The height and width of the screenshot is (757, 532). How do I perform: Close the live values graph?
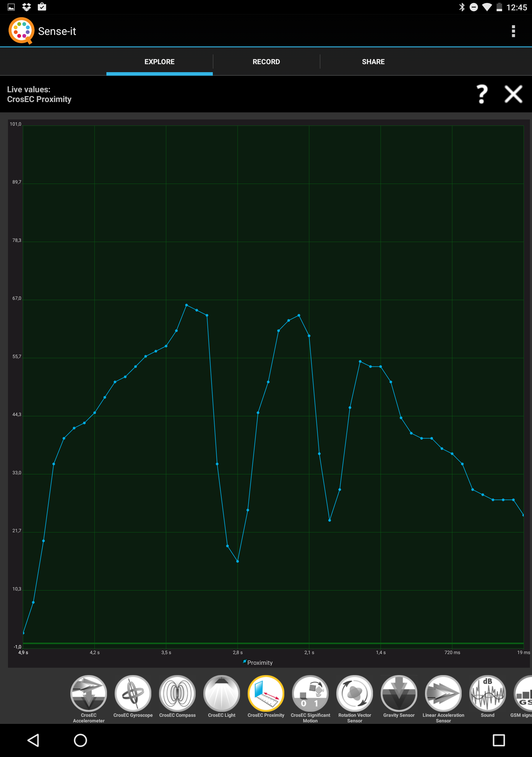point(513,94)
